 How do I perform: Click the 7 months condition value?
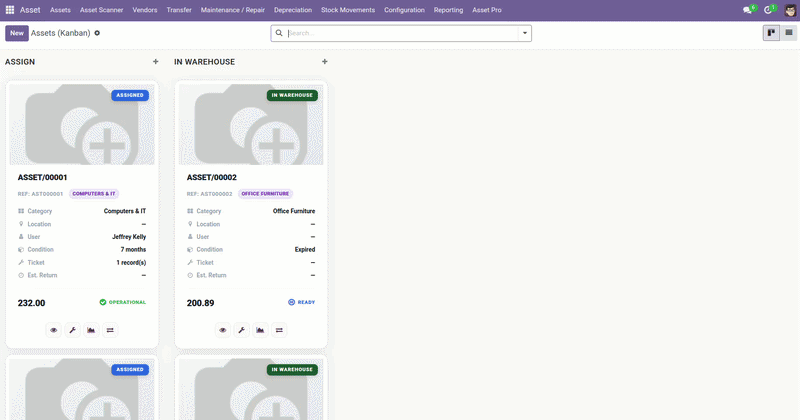point(133,250)
